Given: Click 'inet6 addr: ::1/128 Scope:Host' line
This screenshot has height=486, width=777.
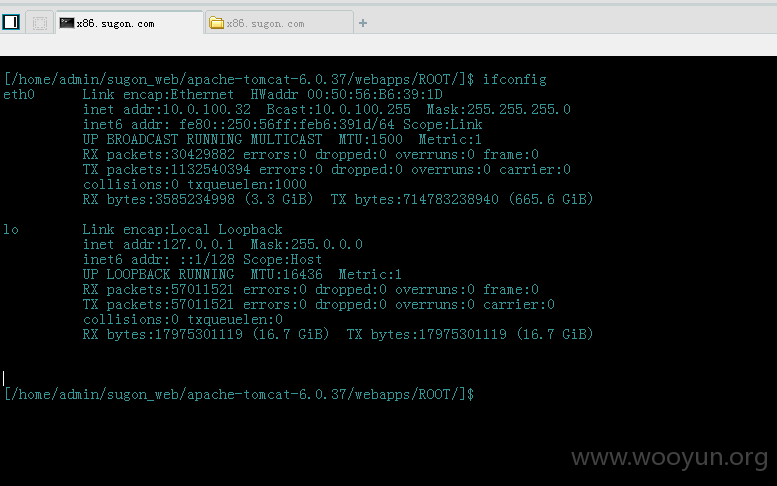Looking at the screenshot, I should coord(202,259).
